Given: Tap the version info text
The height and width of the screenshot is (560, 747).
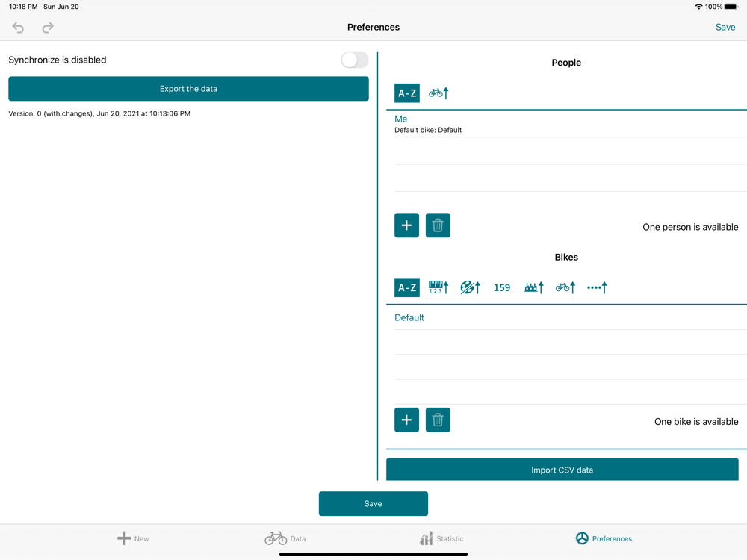Looking at the screenshot, I should click(x=99, y=113).
